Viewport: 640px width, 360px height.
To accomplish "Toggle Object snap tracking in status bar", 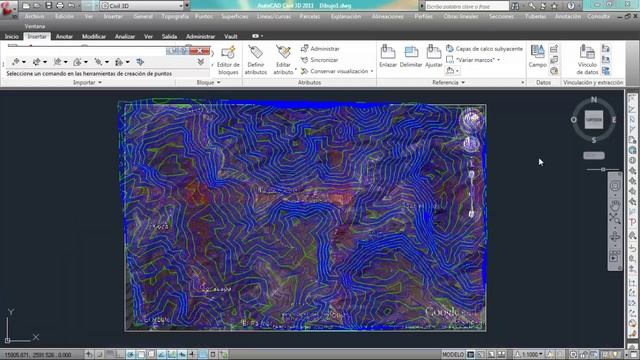I will click(162, 354).
